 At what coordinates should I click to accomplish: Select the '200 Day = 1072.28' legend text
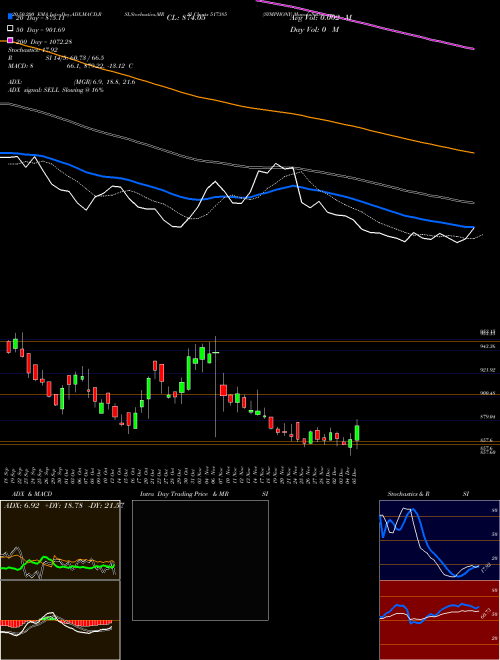[44, 41]
